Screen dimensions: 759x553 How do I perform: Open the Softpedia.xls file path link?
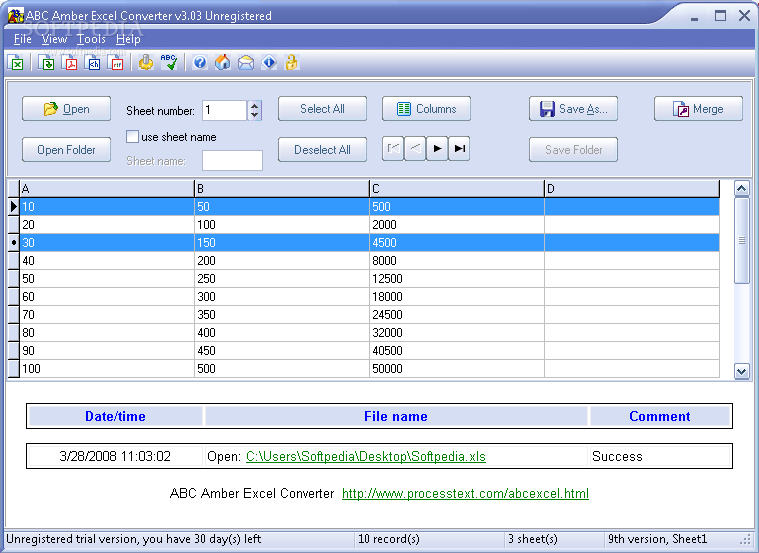click(366, 456)
